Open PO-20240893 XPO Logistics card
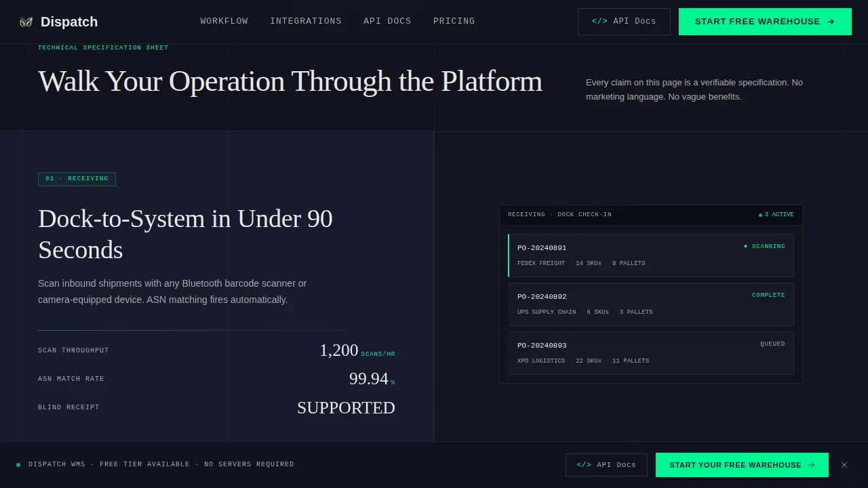This screenshot has width=868, height=488. [x=651, y=353]
